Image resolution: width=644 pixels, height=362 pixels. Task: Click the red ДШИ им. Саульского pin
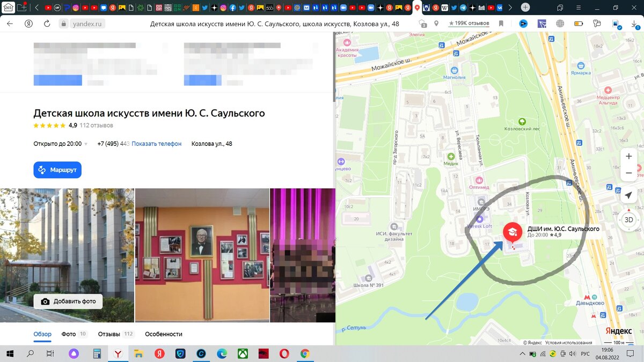pyautogui.click(x=513, y=232)
